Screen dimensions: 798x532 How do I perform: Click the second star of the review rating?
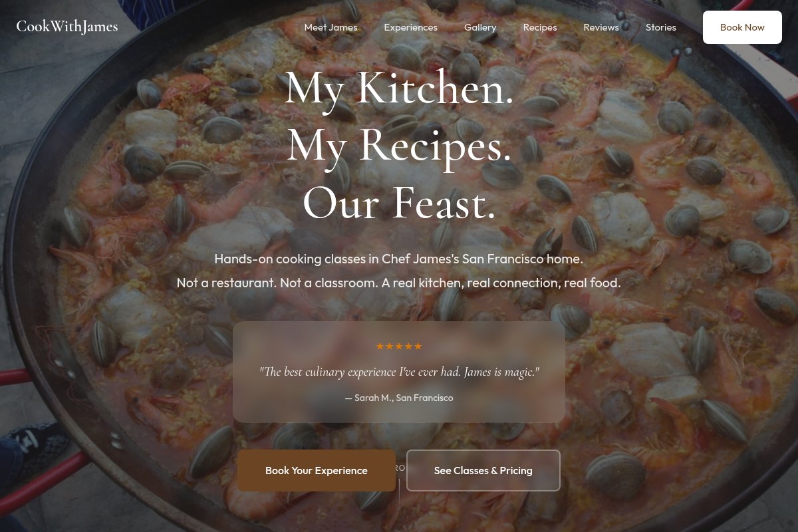(390, 346)
